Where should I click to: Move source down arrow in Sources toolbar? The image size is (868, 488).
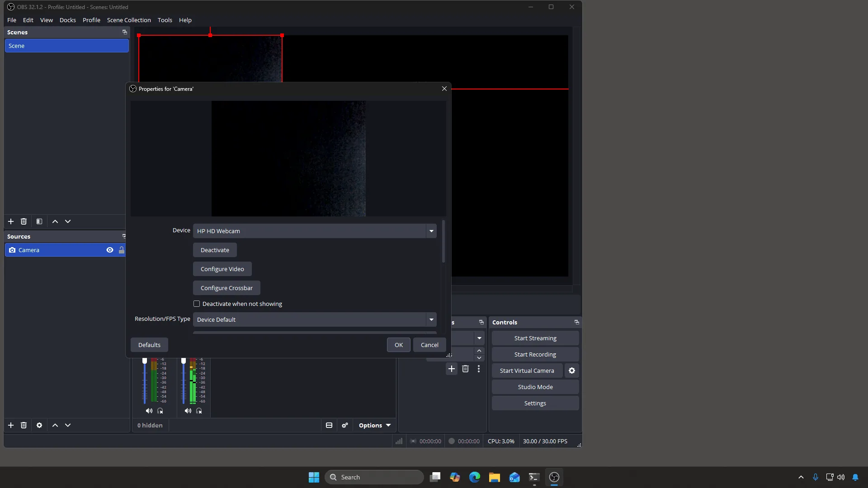(68, 425)
